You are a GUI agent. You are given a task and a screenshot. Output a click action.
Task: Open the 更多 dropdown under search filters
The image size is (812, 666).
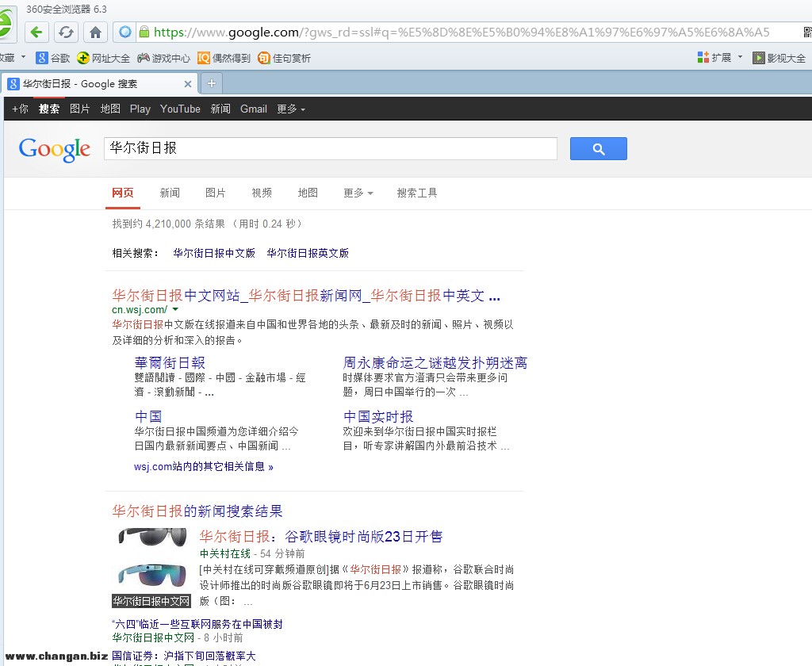tap(358, 193)
